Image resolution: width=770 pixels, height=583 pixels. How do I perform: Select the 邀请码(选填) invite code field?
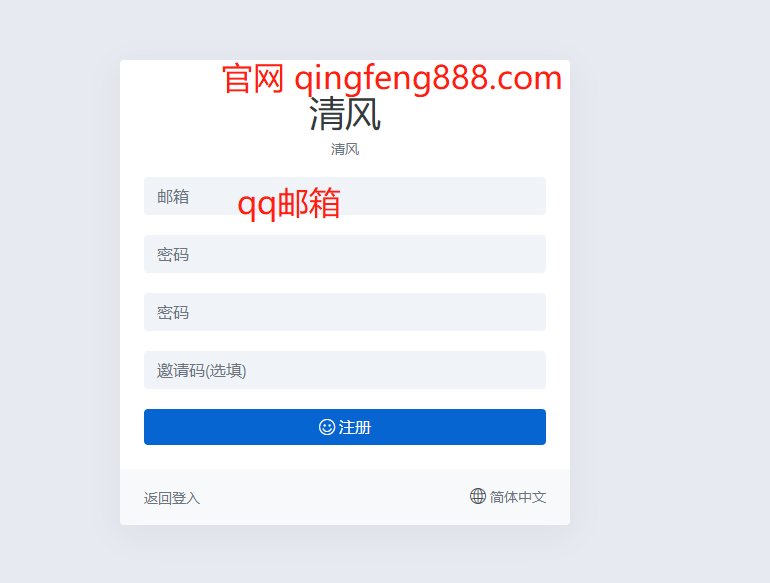(x=345, y=370)
